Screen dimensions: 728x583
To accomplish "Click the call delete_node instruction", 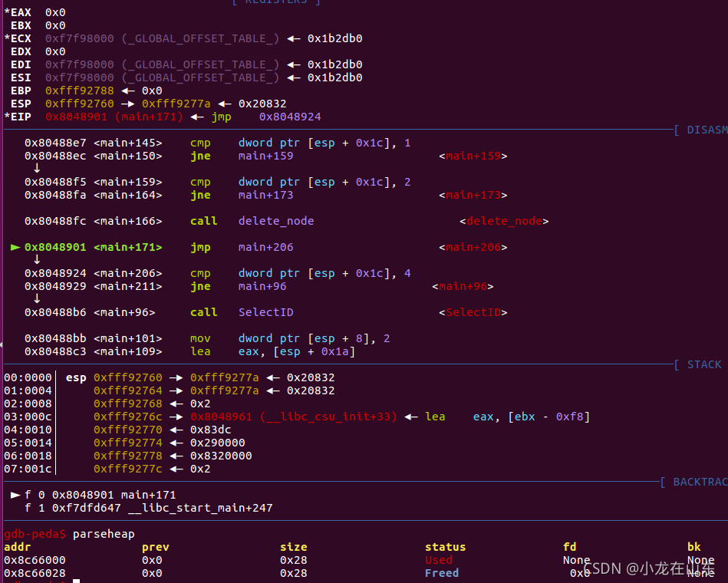I will (x=252, y=221).
